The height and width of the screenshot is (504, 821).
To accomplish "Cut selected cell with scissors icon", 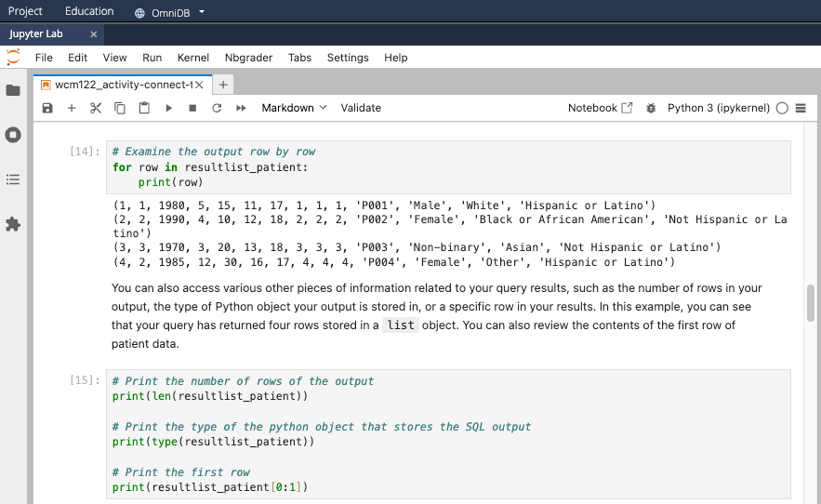I will (96, 108).
